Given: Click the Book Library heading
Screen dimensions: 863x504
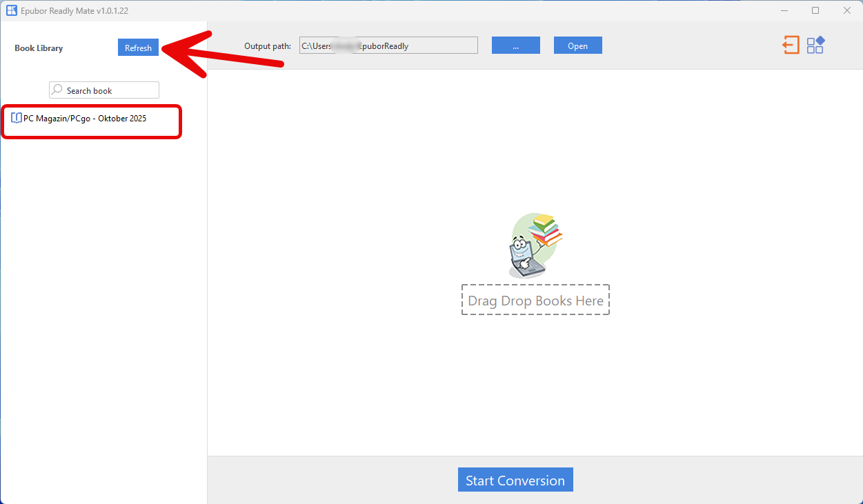Looking at the screenshot, I should click(x=39, y=48).
